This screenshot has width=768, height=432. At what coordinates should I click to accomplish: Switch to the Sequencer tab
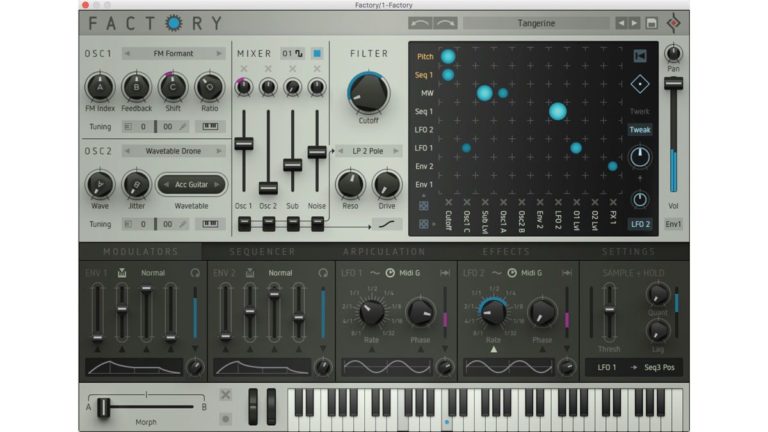point(262,252)
